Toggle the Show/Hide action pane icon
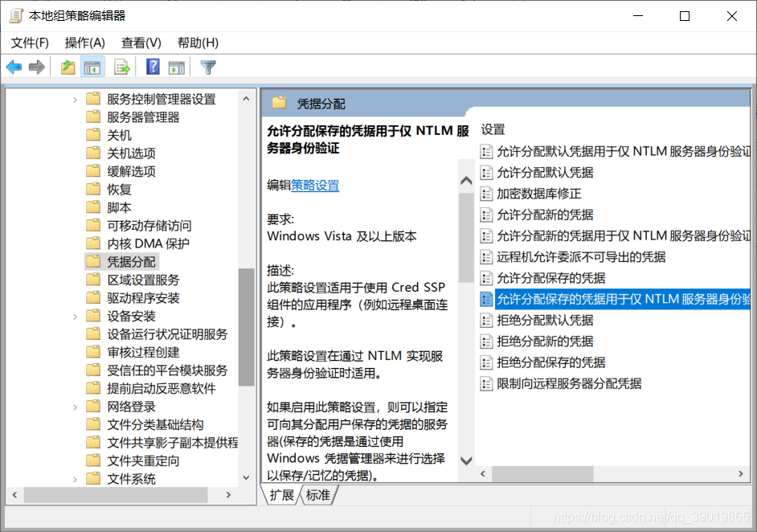 click(x=176, y=68)
